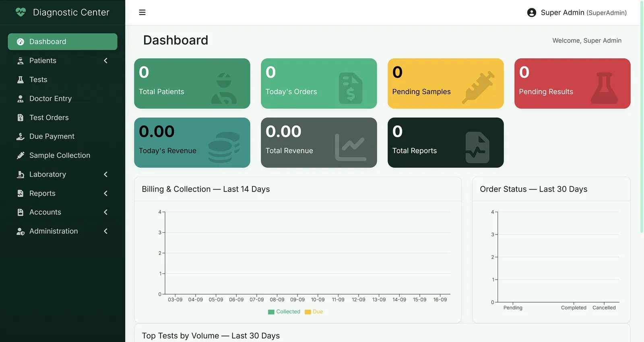The image size is (644, 342).
Task: Click the Collected green legend color box
Action: tap(271, 312)
